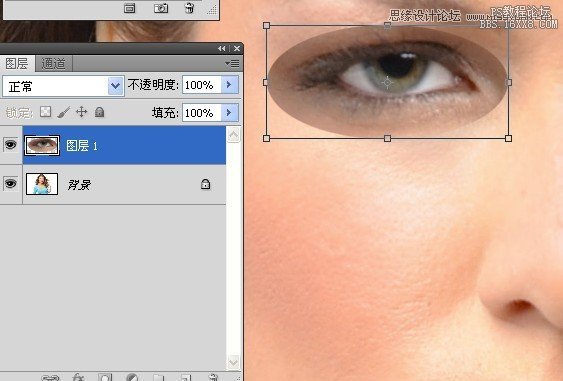
Task: Click the 图层 1 layer name
Action: pyautogui.click(x=82, y=146)
